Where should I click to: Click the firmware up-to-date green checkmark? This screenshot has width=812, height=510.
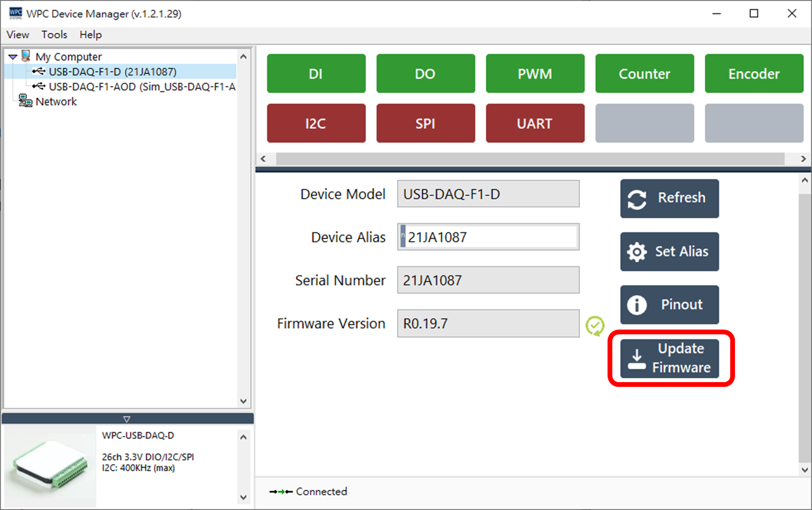tap(595, 324)
